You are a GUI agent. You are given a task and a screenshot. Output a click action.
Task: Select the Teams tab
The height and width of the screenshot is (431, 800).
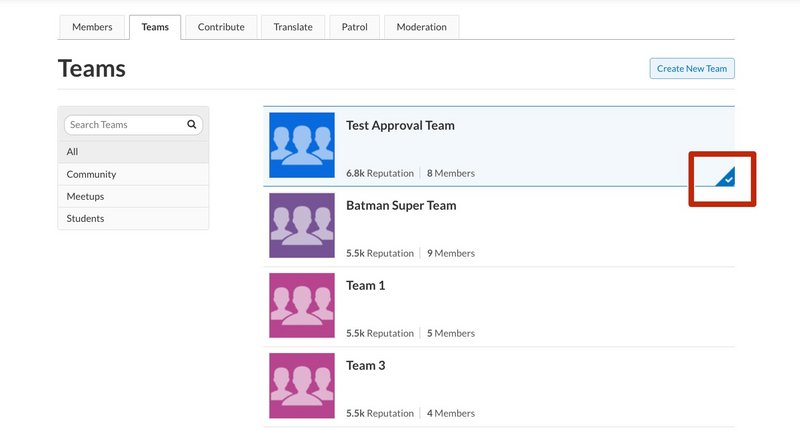click(155, 27)
